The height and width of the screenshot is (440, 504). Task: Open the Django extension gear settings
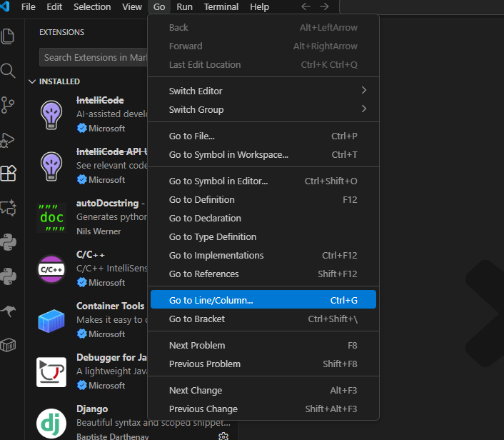(223, 436)
